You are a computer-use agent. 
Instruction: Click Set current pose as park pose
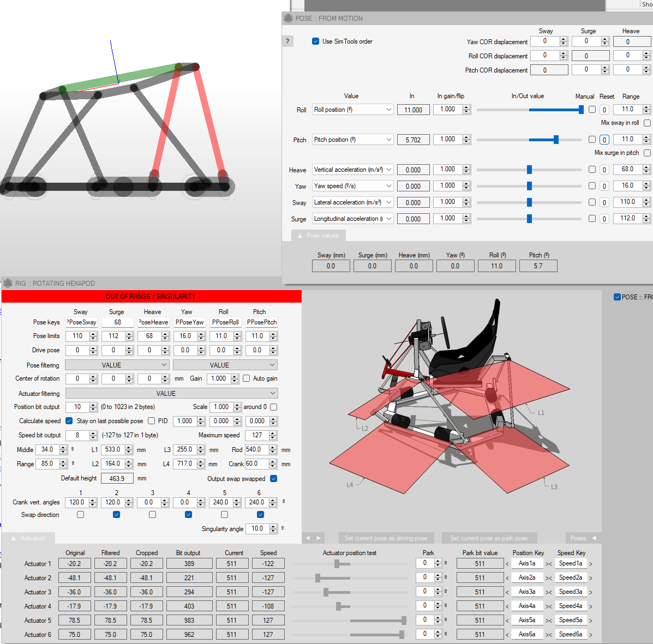coord(489,538)
